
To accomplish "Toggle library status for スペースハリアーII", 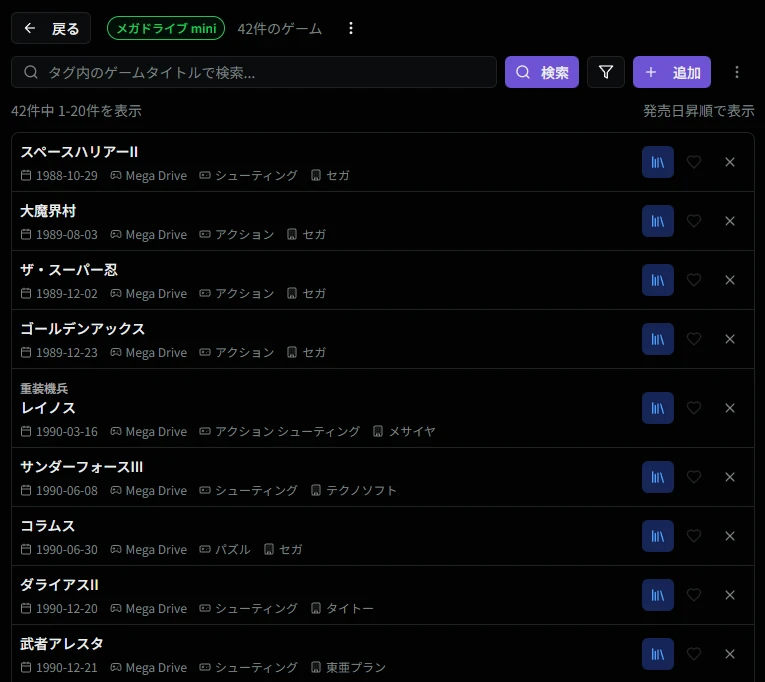I will click(658, 162).
